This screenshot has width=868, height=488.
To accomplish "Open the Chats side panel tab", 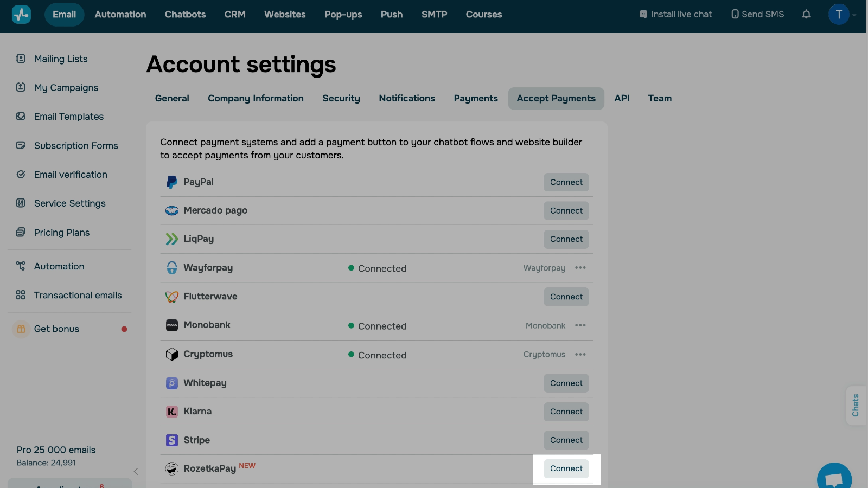I will (x=856, y=405).
